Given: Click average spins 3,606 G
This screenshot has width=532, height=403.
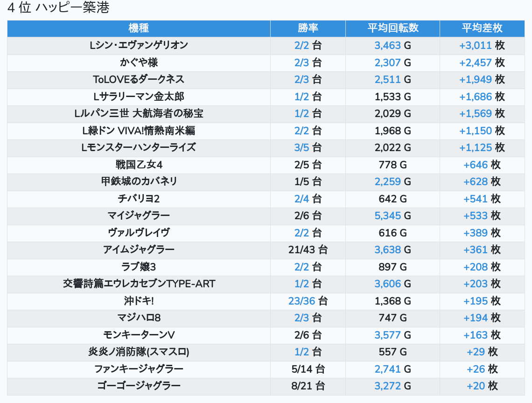Looking at the screenshot, I should coord(393,284).
